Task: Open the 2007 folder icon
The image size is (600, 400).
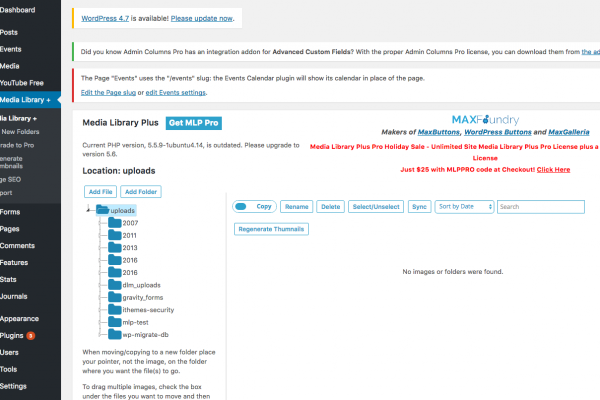Action: (x=115, y=223)
